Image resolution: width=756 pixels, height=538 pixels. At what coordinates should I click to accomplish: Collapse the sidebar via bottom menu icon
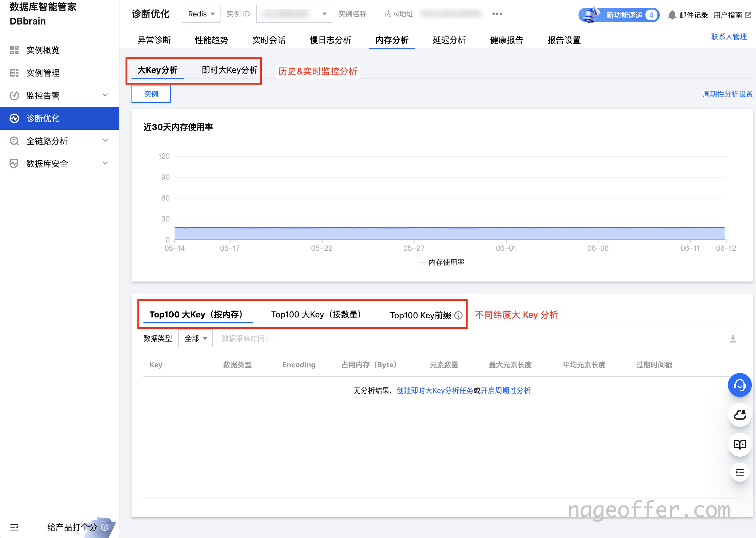pos(14,527)
